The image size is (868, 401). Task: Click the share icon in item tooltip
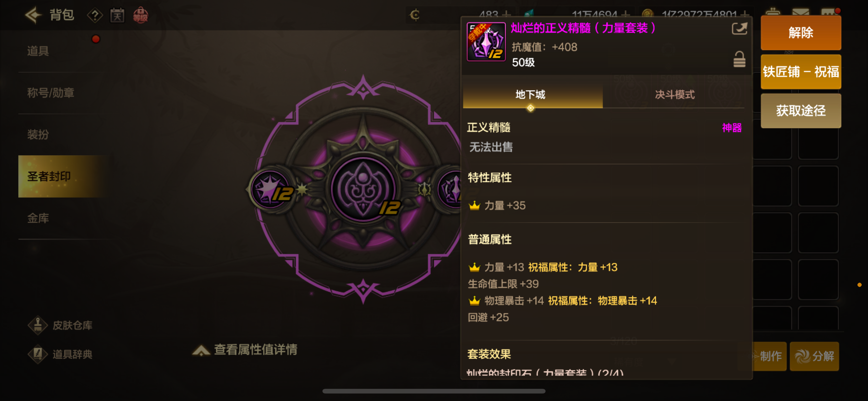point(739,29)
